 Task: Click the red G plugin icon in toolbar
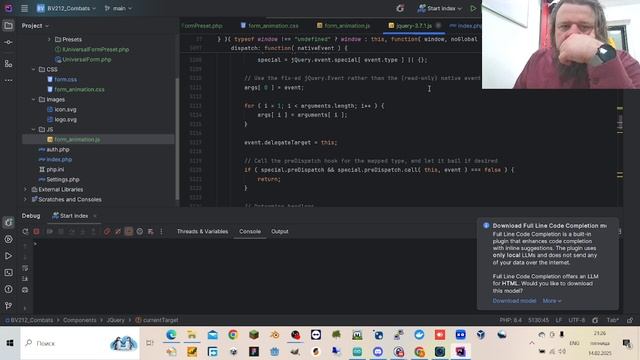[400, 8]
